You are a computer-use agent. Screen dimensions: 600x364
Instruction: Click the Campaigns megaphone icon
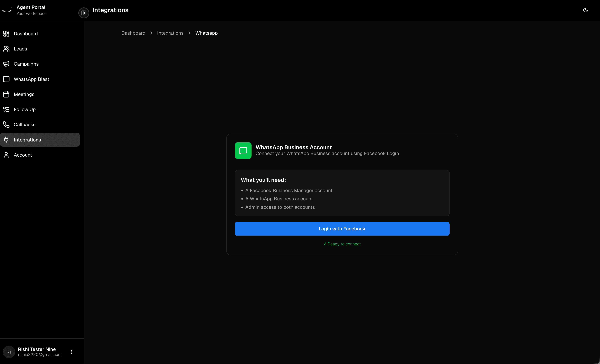tap(6, 64)
